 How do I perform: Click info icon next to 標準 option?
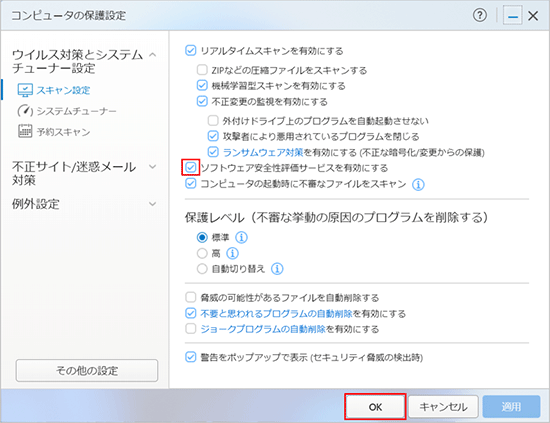tap(241, 237)
